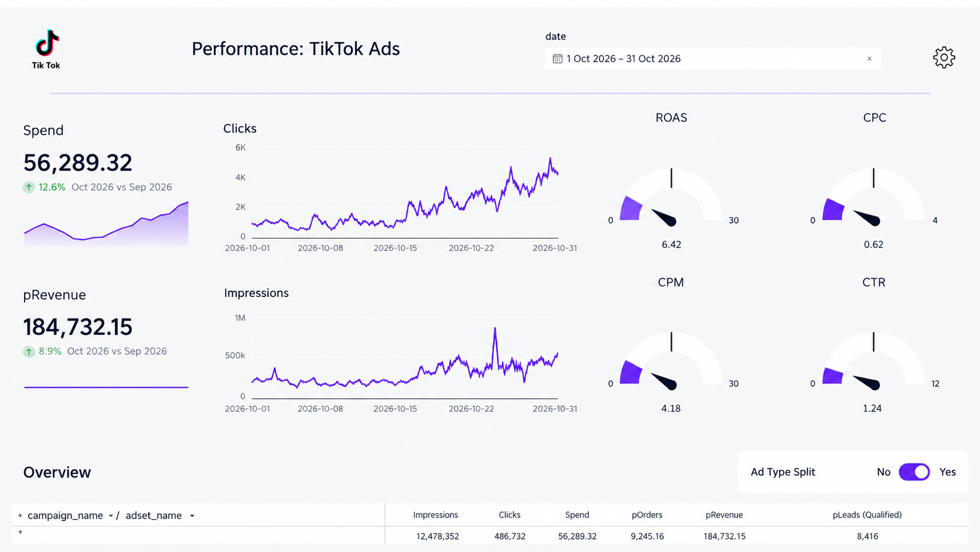This screenshot has height=552, width=980.
Task: Click table cell 12,478,352
Action: [438, 536]
